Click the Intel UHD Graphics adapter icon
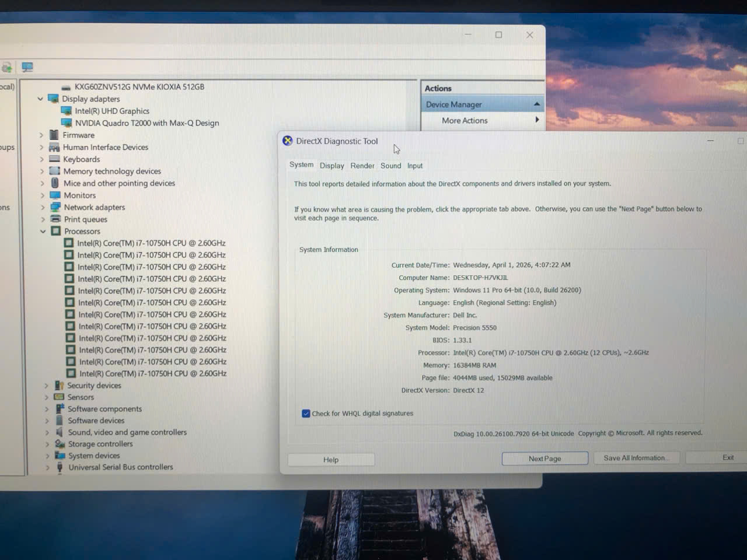The height and width of the screenshot is (560, 747). point(66,111)
